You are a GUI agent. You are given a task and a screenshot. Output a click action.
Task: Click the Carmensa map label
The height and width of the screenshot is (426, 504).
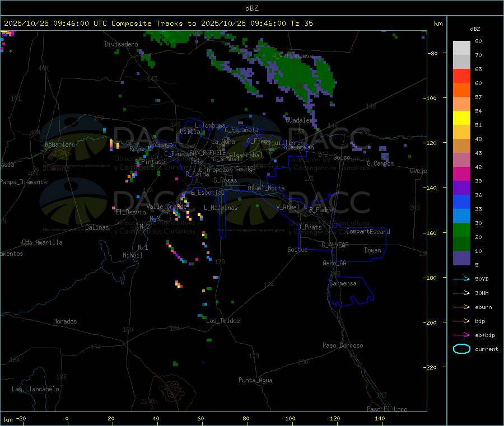343,283
